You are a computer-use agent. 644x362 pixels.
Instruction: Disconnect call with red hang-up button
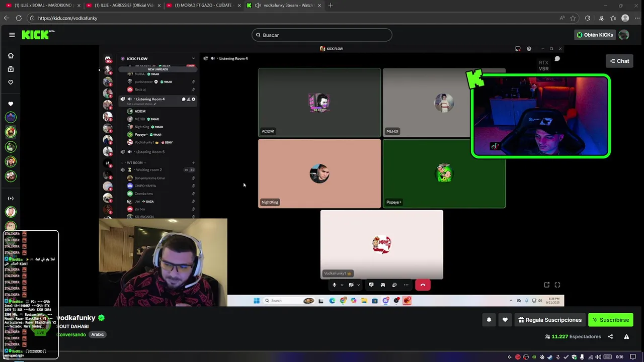[423, 285]
